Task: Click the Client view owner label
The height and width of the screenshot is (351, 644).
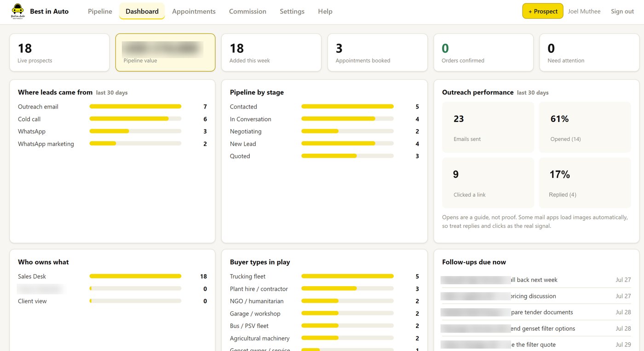Action: coord(32,301)
